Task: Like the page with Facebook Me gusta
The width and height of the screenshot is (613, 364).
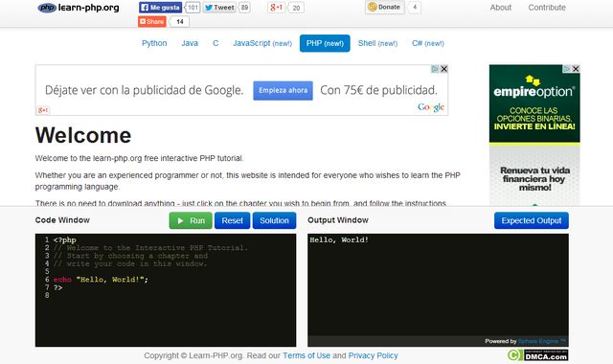Action: coord(160,8)
